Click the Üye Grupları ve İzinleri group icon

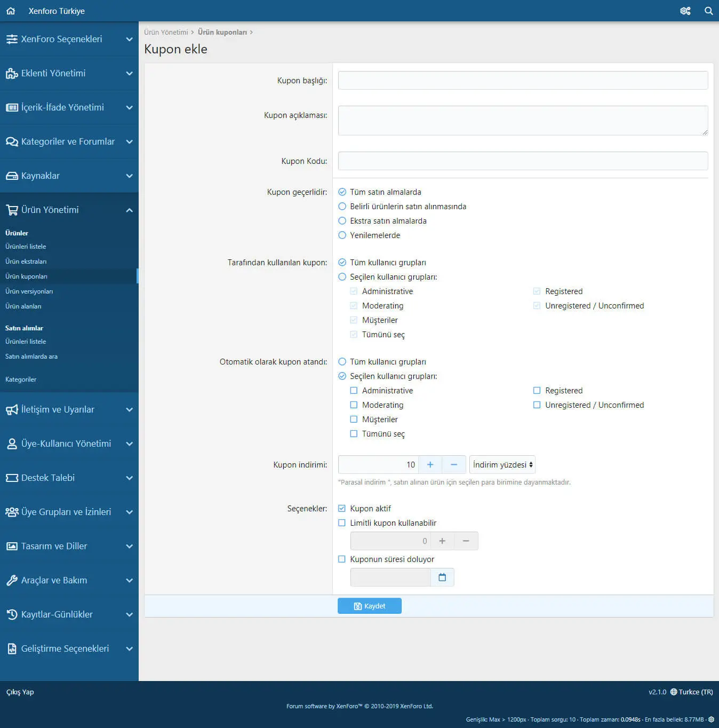click(x=12, y=512)
